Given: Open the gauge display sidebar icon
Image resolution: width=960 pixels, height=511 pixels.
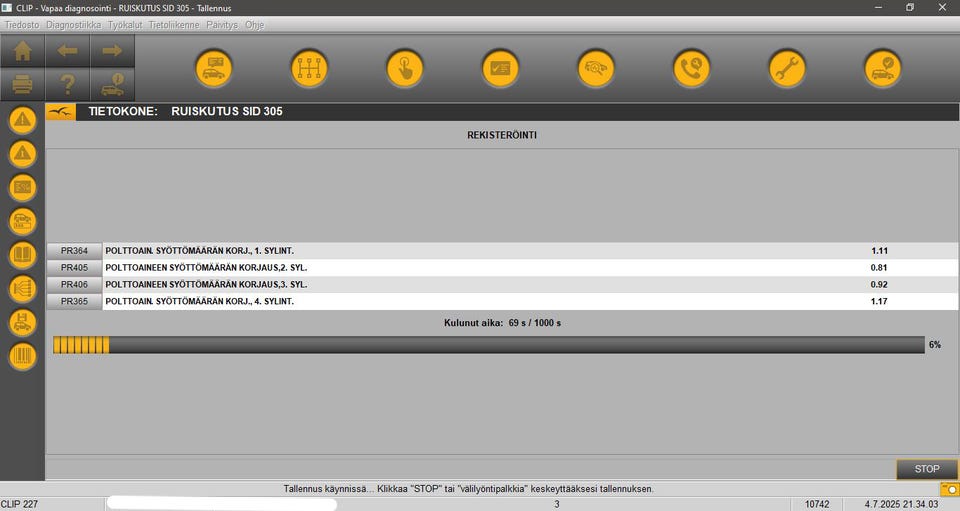Looking at the screenshot, I should coord(23,187).
